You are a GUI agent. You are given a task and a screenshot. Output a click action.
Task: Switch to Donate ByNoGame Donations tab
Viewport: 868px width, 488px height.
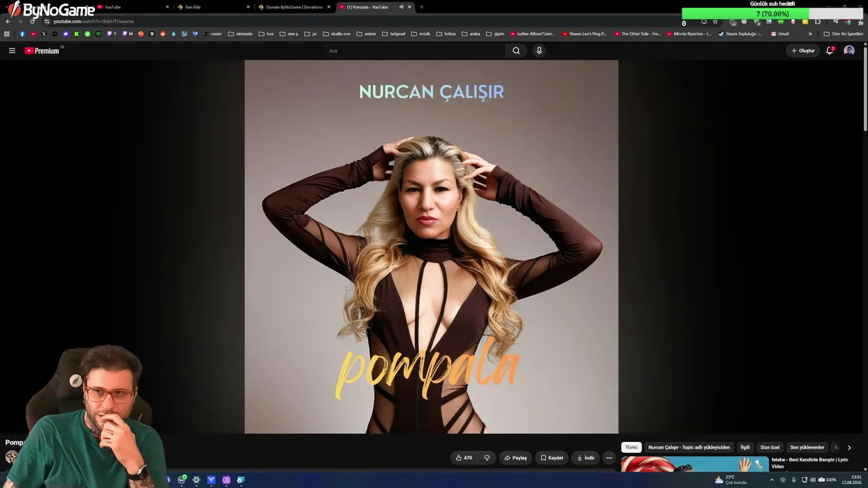(294, 7)
